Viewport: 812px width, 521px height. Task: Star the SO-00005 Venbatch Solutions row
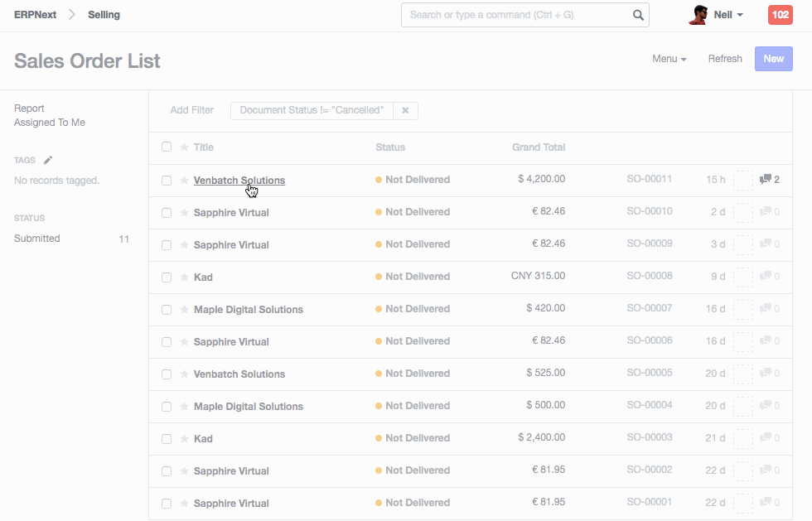point(184,374)
